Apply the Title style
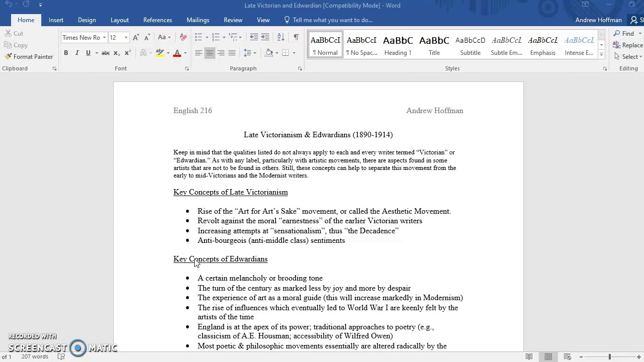 (434, 45)
